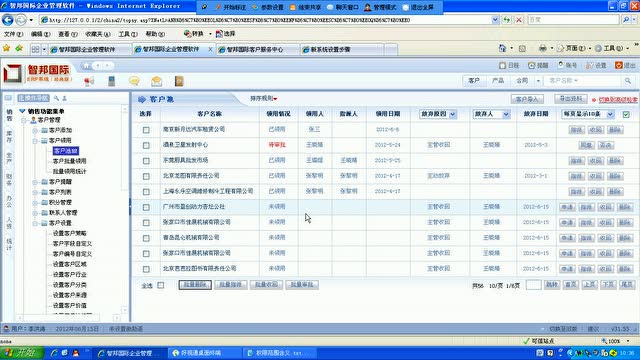Screen dimensions: 640x360
Task: Switch to the 智邦国际客户服务中心 browser tab
Action: [258, 49]
